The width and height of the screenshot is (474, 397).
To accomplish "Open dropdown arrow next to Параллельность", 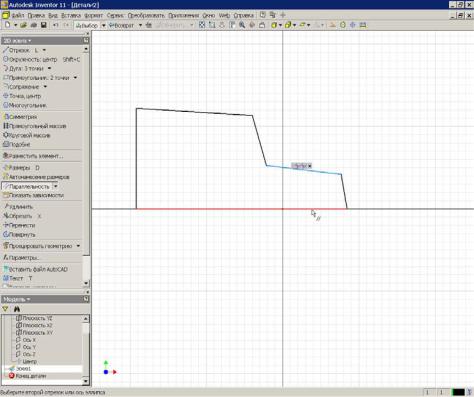I will (x=55, y=186).
